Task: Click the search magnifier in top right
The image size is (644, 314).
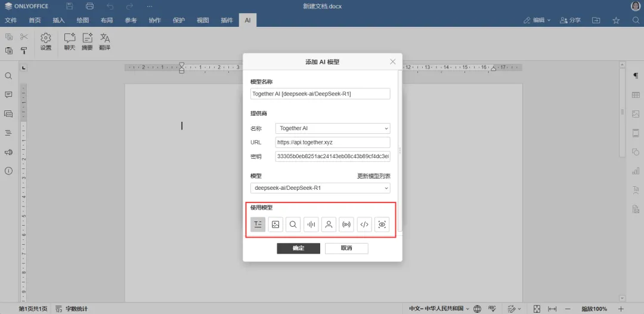Action: [636, 20]
